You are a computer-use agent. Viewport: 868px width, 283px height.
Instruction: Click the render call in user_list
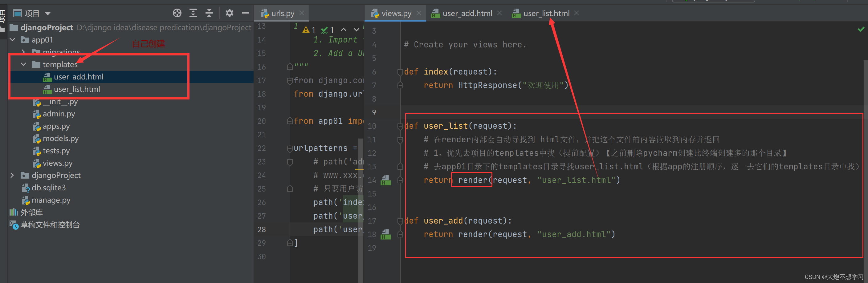click(x=472, y=180)
